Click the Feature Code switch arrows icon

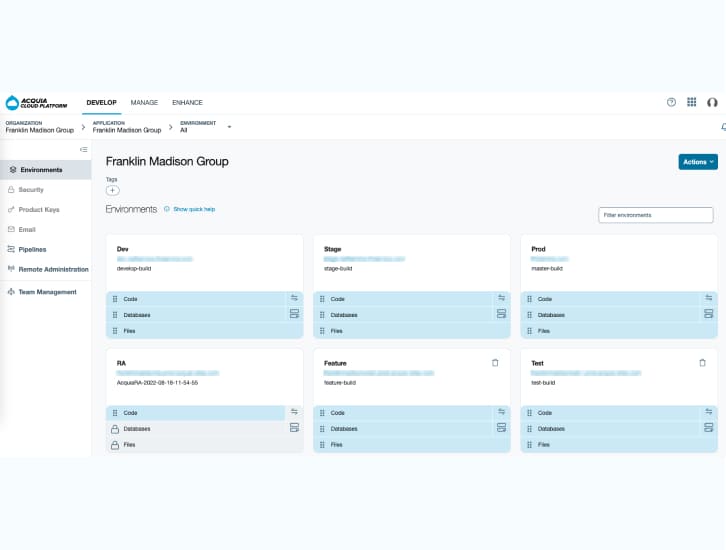click(501, 412)
